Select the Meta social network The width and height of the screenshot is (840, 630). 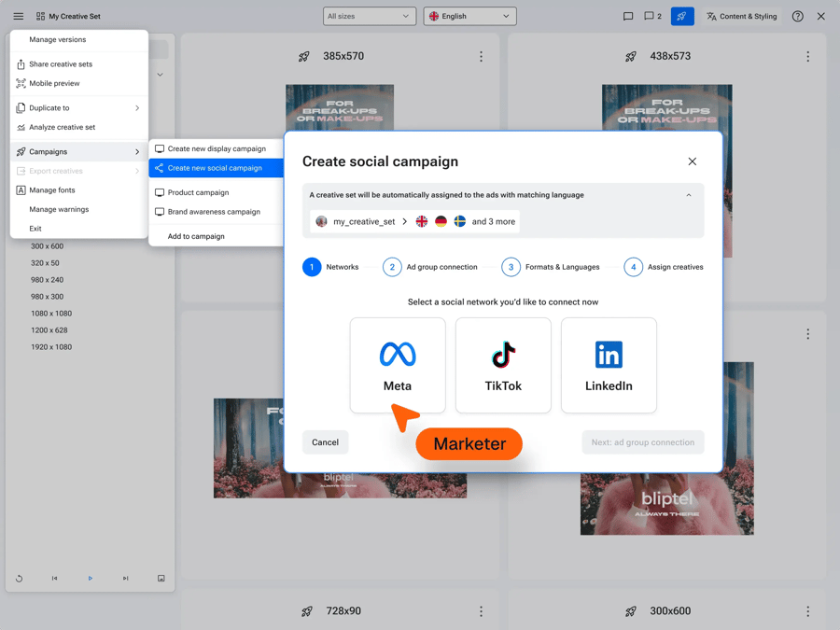click(x=398, y=365)
